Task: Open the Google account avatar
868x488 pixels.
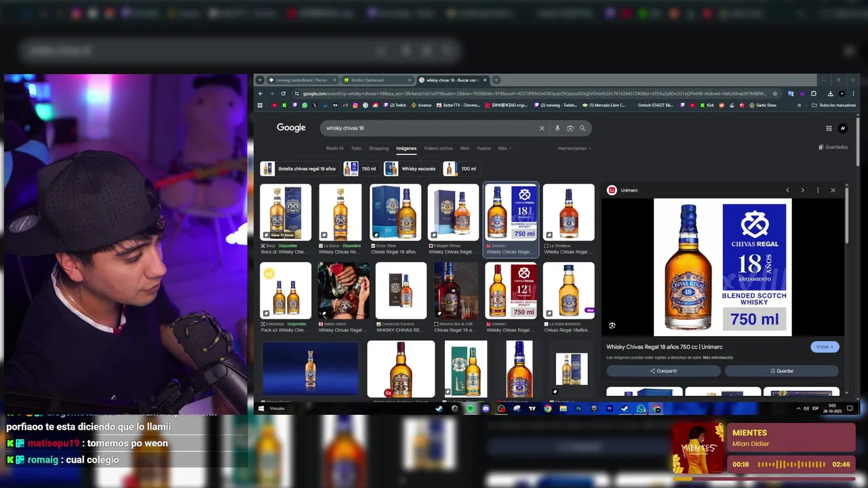Action: pyautogui.click(x=843, y=128)
